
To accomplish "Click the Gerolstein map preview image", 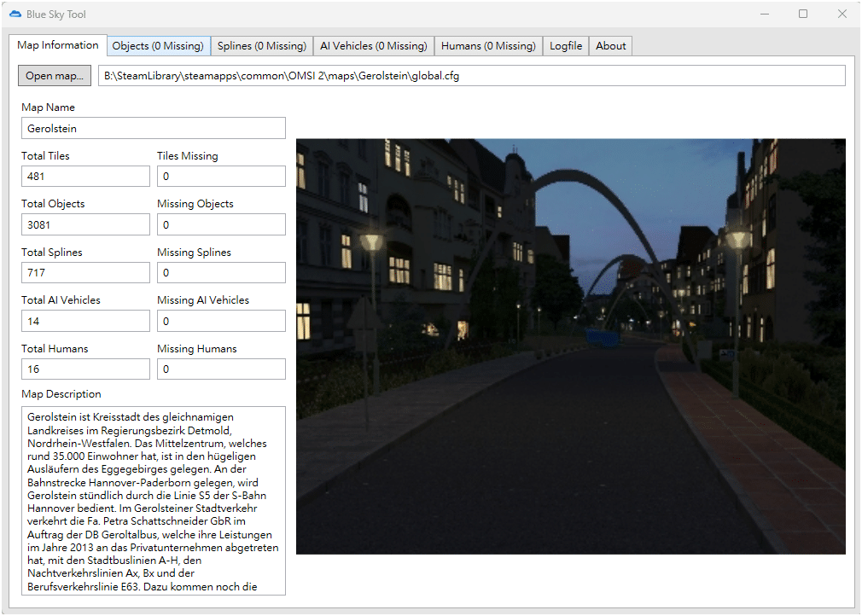I will (570, 346).
